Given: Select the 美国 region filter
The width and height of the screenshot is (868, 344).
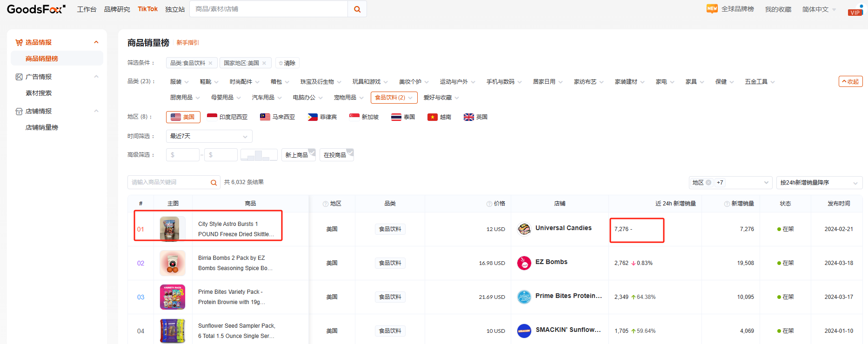Looking at the screenshot, I should tap(183, 117).
